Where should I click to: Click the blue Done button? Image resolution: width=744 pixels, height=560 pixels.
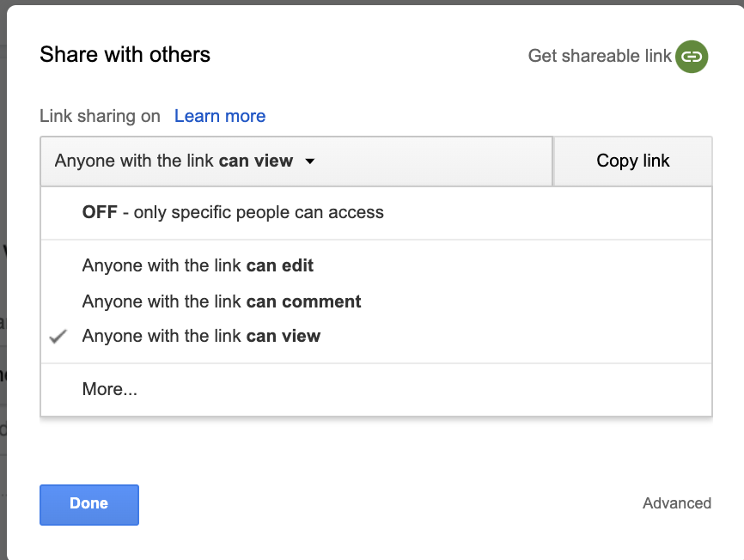tap(89, 504)
